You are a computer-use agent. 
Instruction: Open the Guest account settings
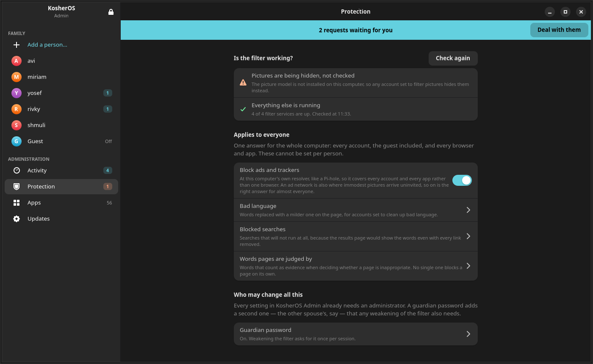tap(61, 141)
